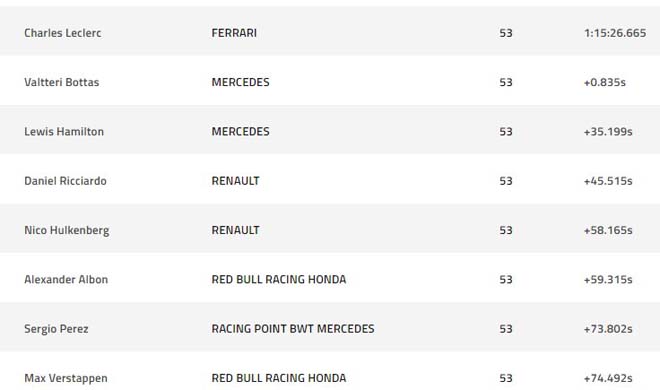Select the +0.835s gap value

tap(604, 82)
